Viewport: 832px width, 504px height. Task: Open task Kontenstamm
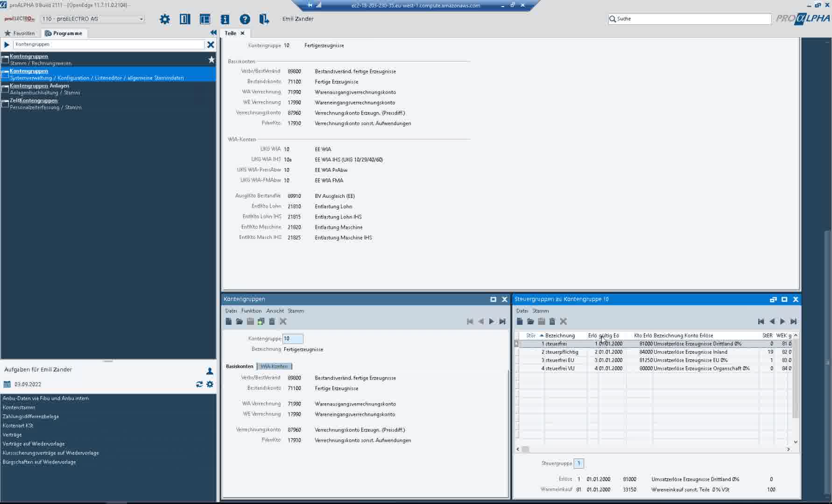19,407
